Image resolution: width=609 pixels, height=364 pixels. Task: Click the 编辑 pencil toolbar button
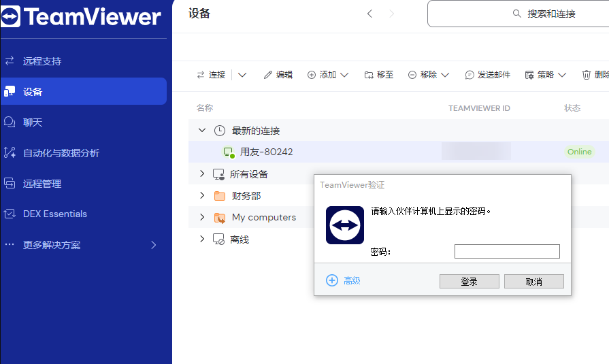278,75
